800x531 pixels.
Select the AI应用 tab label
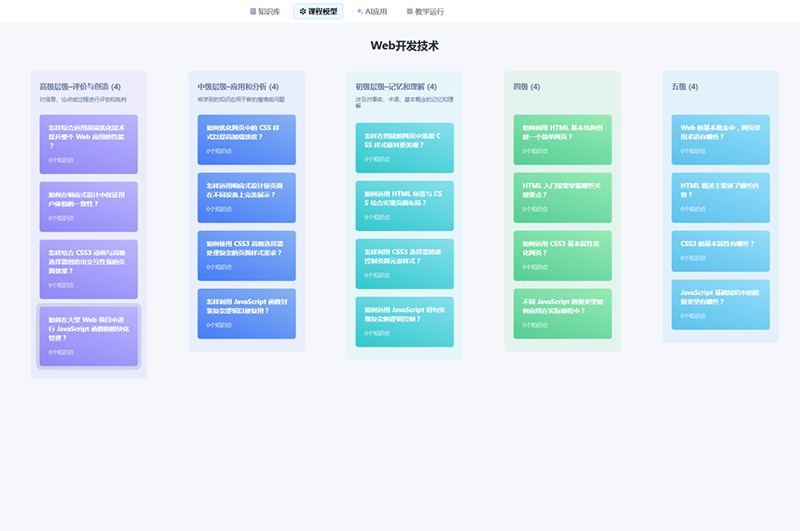tap(376, 12)
